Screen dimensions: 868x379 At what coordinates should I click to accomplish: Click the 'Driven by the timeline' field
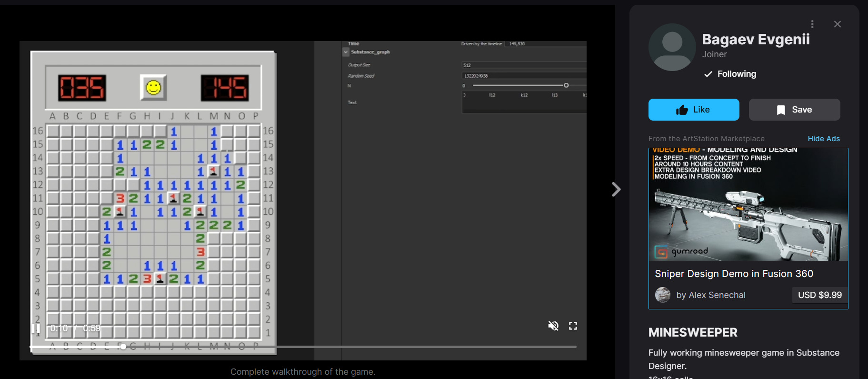coord(546,44)
